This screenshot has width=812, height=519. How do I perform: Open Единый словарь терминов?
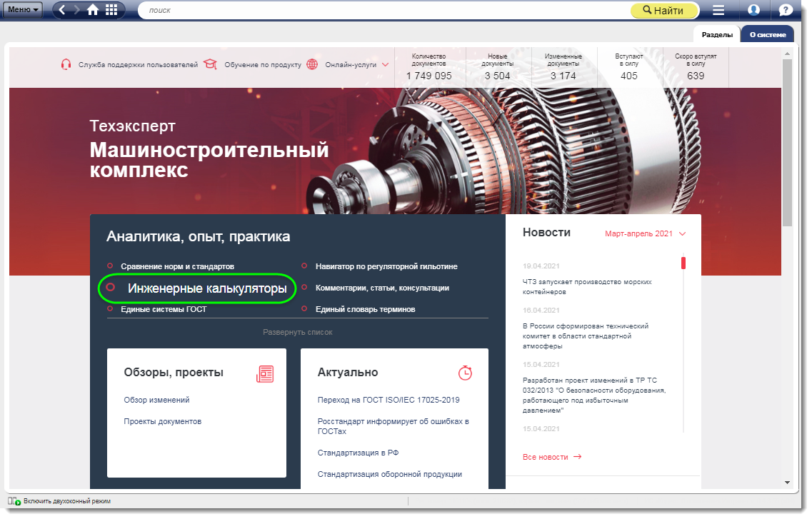click(365, 309)
